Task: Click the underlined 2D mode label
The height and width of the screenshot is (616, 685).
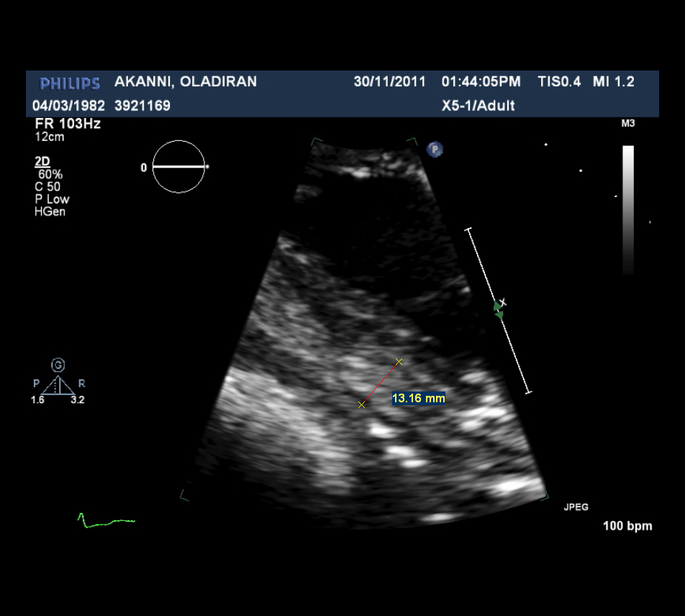Action: pyautogui.click(x=43, y=162)
